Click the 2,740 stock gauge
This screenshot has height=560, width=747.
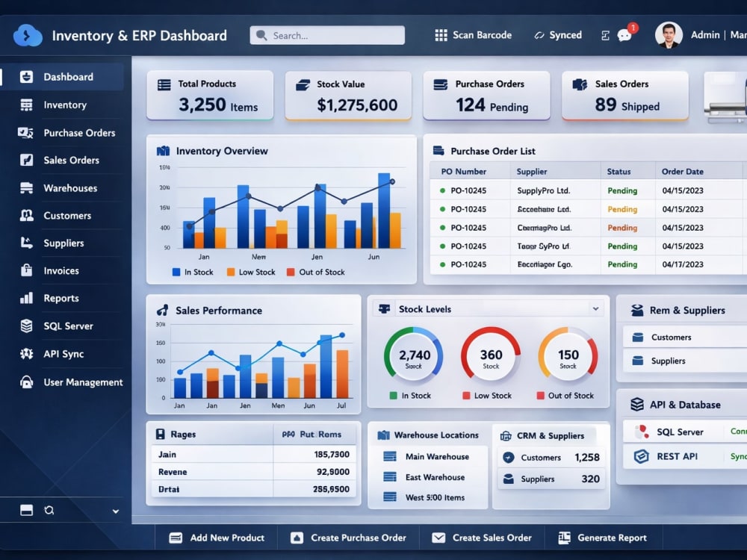tap(414, 355)
